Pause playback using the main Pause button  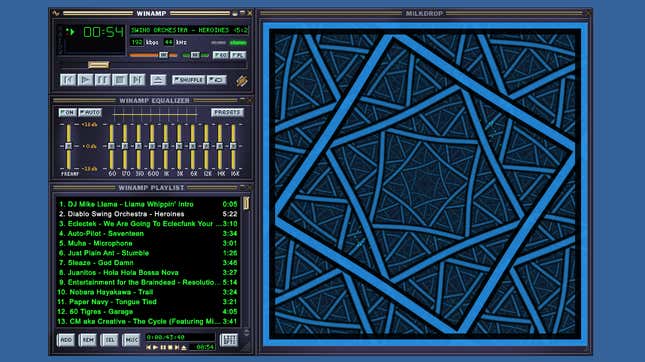pos(102,79)
